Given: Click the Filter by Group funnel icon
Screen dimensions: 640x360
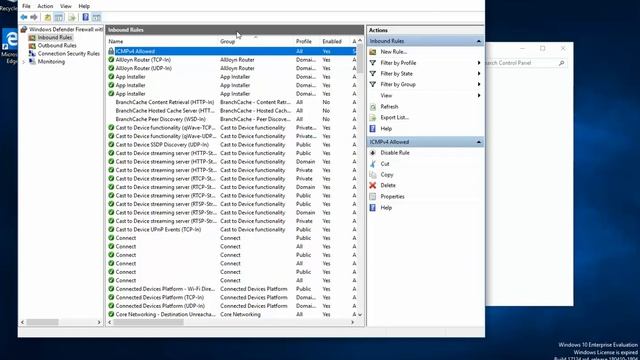Looking at the screenshot, I should coord(373,84).
